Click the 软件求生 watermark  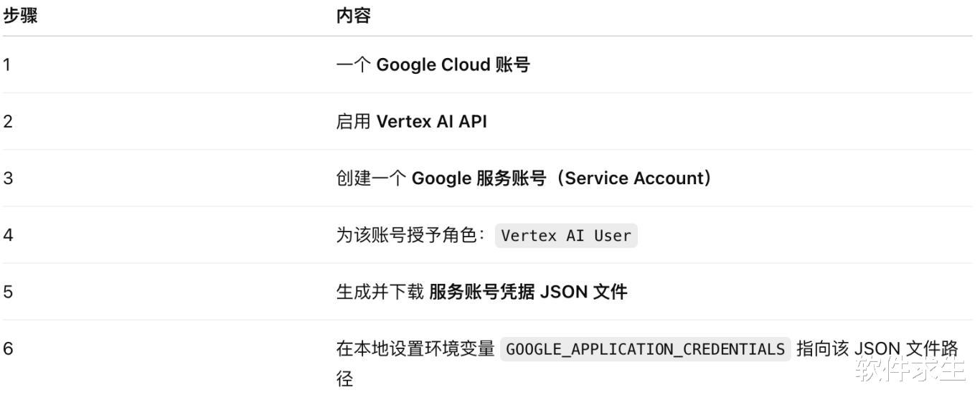click(x=910, y=371)
